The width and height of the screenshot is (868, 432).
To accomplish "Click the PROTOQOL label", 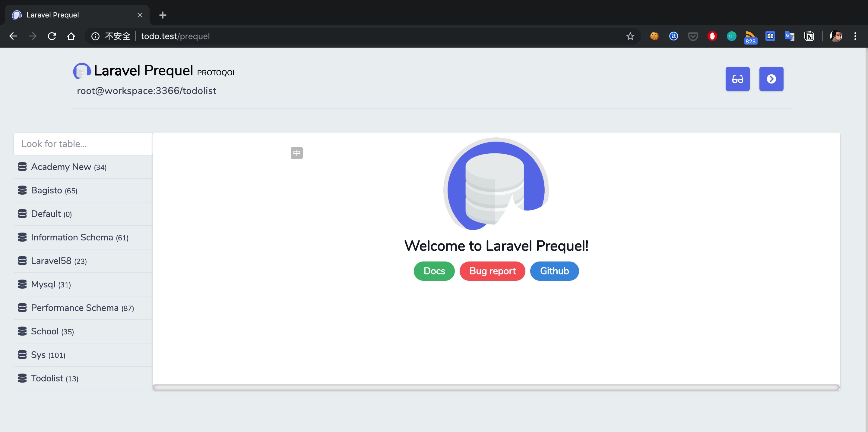I will (217, 73).
